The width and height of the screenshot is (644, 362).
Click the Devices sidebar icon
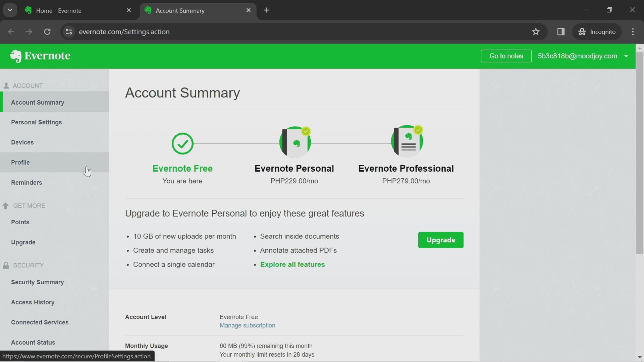[x=22, y=142]
